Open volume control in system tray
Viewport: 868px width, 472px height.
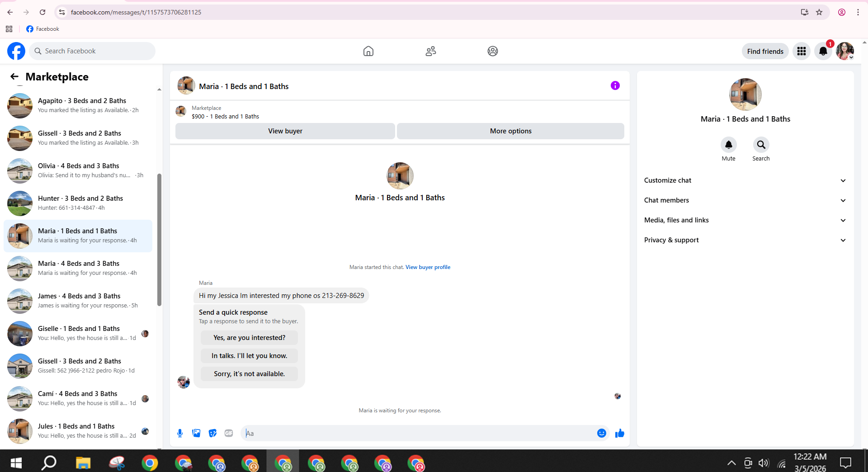[x=764, y=463]
